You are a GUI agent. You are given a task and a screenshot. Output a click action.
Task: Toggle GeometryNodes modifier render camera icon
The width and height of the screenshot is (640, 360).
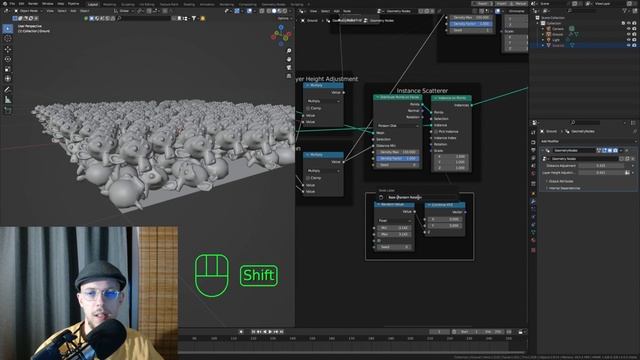click(616, 151)
